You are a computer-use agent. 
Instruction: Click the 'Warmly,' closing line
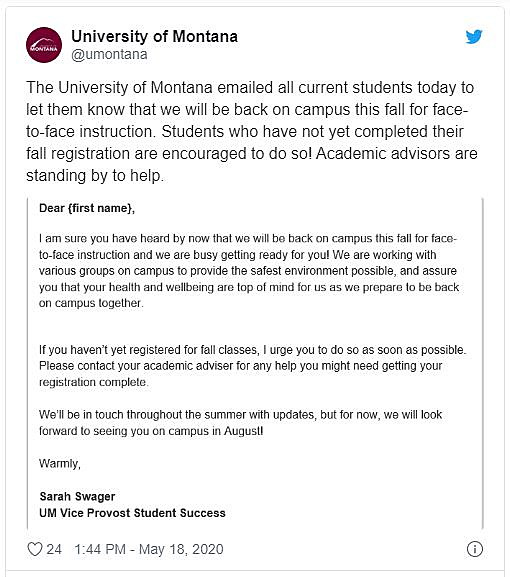(x=60, y=463)
